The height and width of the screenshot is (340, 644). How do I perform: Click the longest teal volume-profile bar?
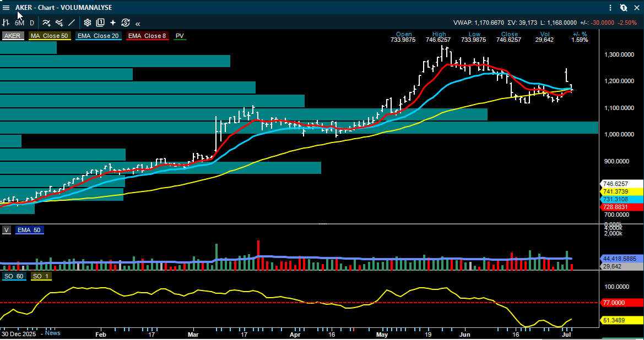point(299,128)
